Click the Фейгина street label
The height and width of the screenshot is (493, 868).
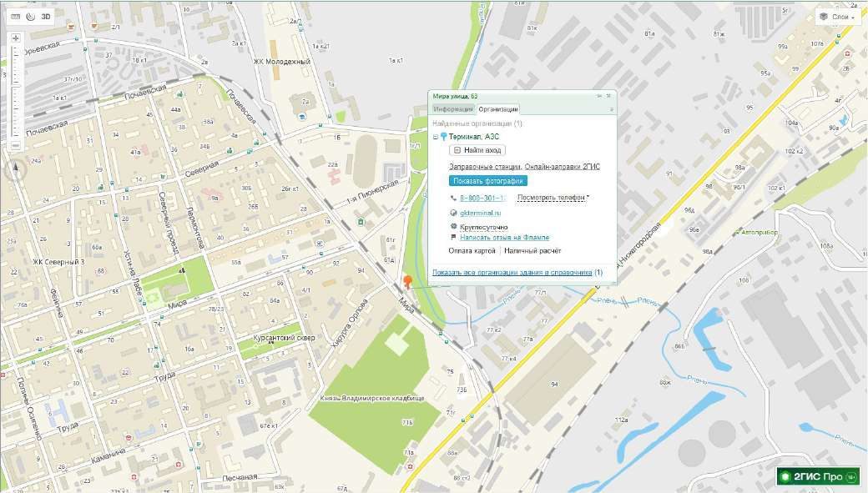[x=57, y=303]
